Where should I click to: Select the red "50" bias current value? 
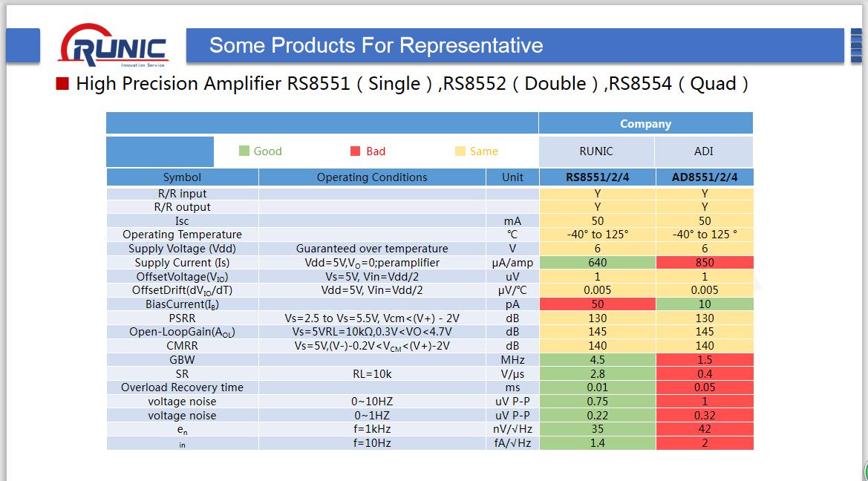[597, 304]
